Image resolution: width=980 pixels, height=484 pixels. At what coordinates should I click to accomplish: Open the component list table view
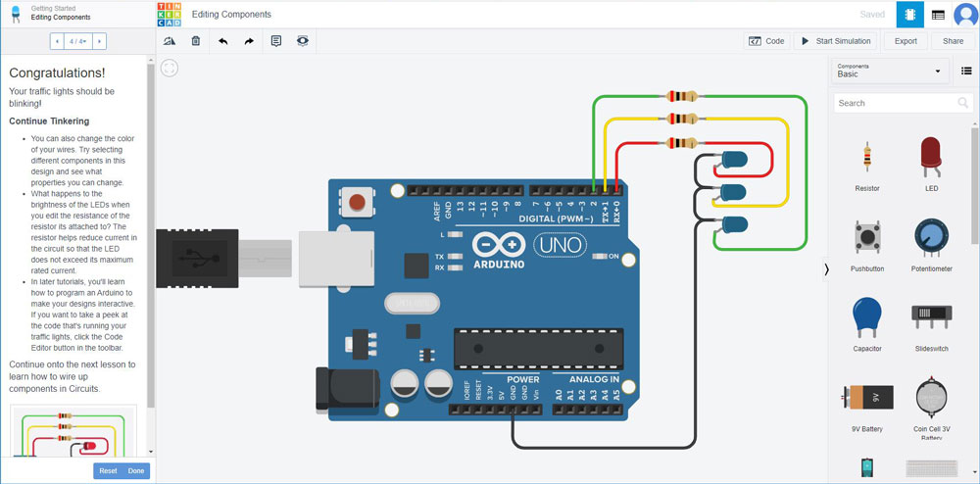938,15
